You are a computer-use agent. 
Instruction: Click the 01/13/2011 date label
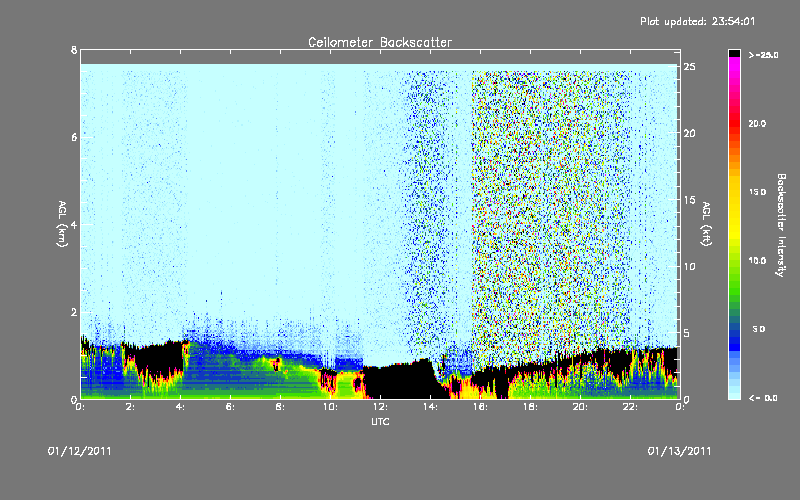[679, 451]
